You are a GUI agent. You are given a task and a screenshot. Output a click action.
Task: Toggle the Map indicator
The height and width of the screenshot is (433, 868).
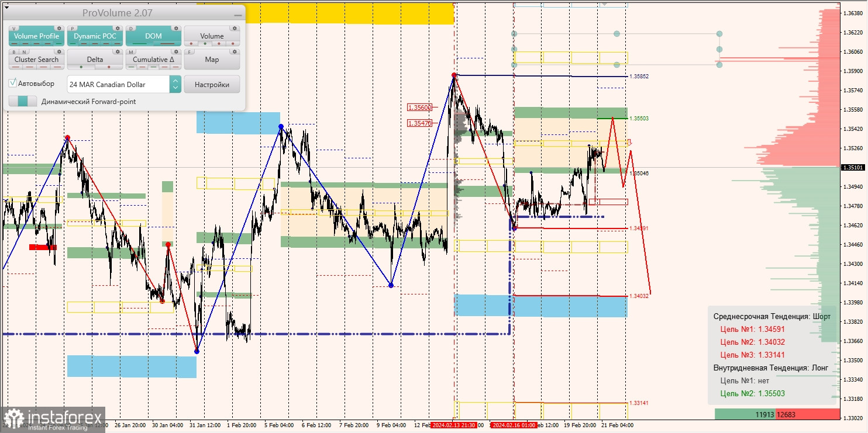click(x=212, y=60)
